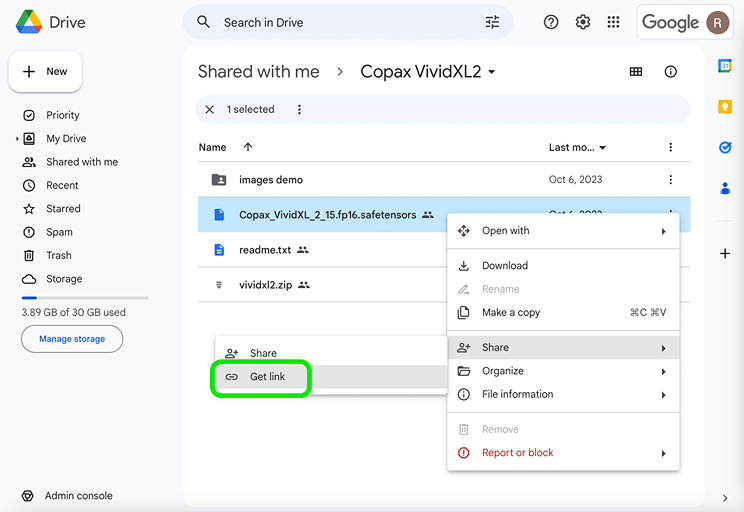Open Google Tasks side panel
744x512 pixels.
point(725,147)
